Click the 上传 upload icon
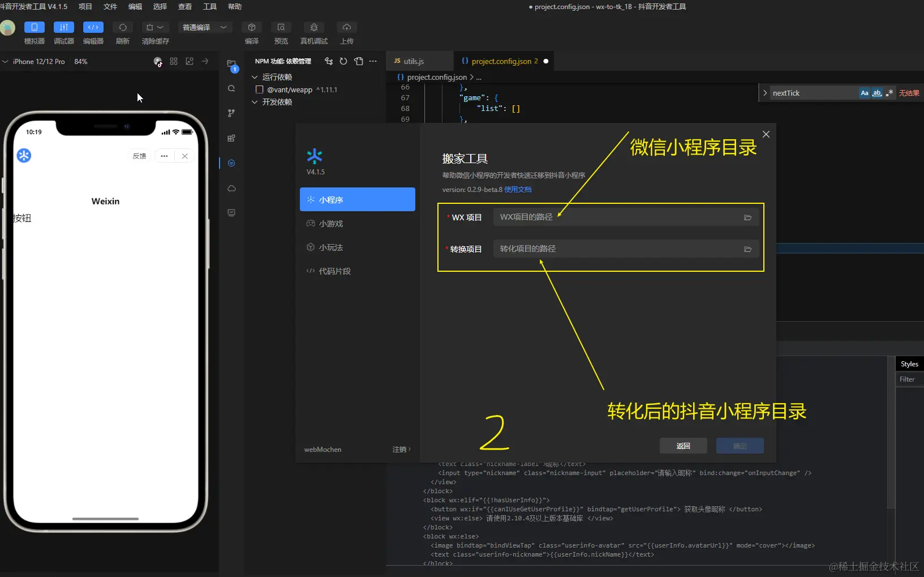Image resolution: width=924 pixels, height=577 pixels. [x=347, y=27]
